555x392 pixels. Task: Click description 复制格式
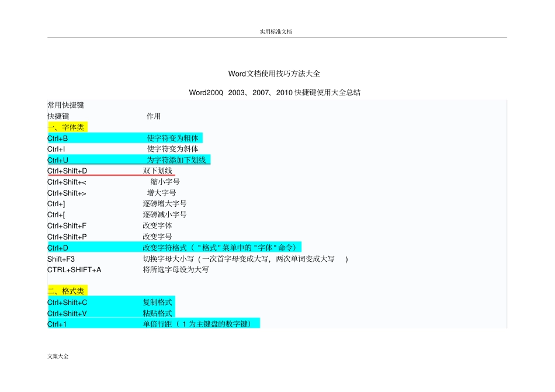click(x=158, y=302)
